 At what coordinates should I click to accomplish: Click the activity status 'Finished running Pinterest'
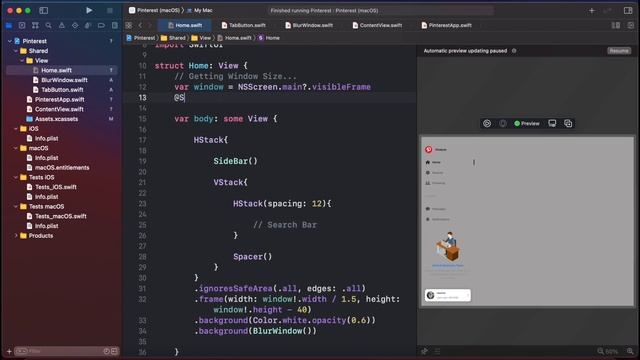click(x=324, y=11)
